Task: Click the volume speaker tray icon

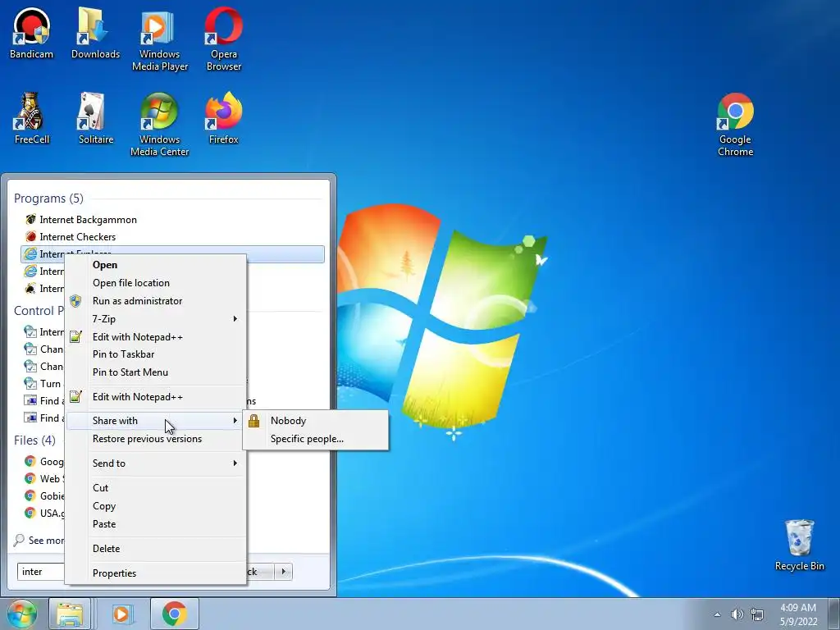Action: click(737, 614)
